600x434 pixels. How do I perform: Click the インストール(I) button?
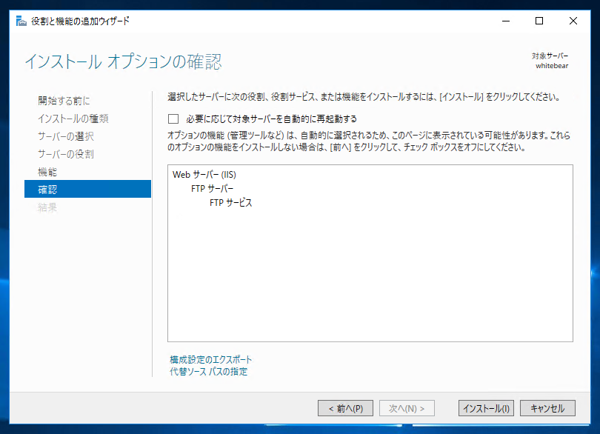(x=486, y=408)
